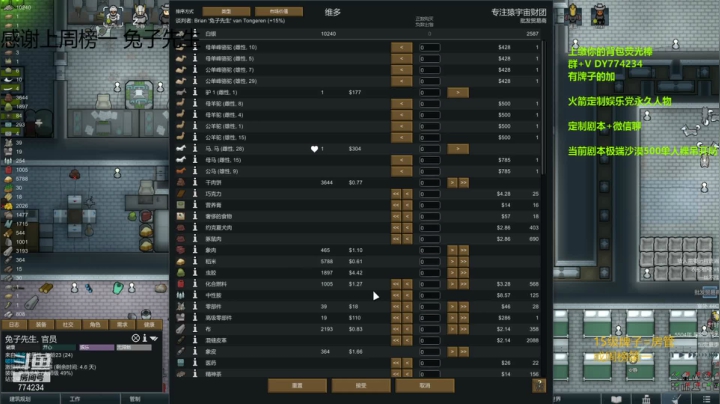Click the green insect jelly item icon
Viewport: 720px width, 404px height.
click(x=181, y=273)
